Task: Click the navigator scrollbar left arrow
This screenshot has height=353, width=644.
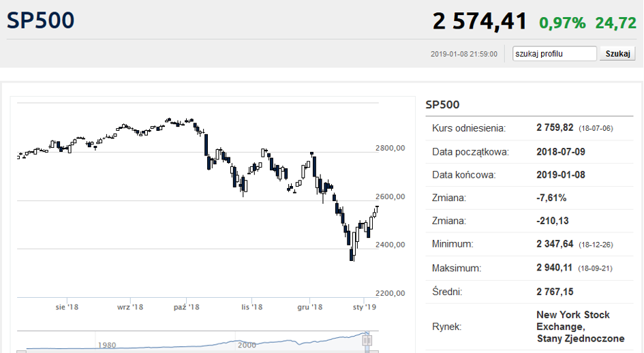Action: tap(21, 352)
